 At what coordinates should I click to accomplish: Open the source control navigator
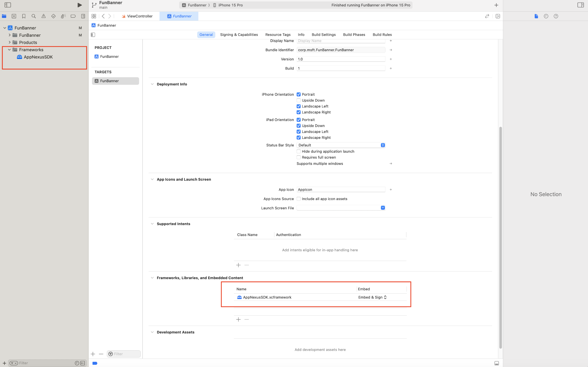[x=14, y=16]
